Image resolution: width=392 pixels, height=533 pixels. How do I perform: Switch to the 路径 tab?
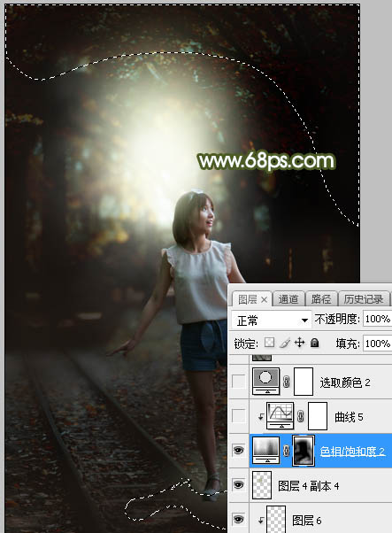[320, 299]
